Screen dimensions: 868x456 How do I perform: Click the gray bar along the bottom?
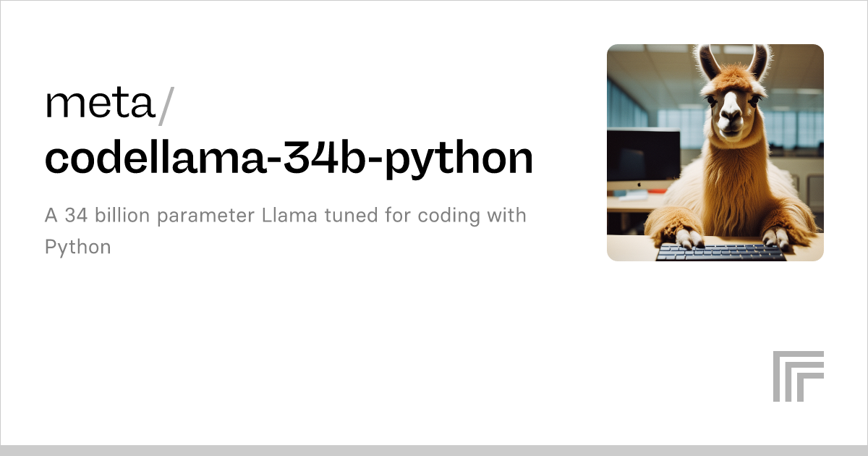(434, 450)
